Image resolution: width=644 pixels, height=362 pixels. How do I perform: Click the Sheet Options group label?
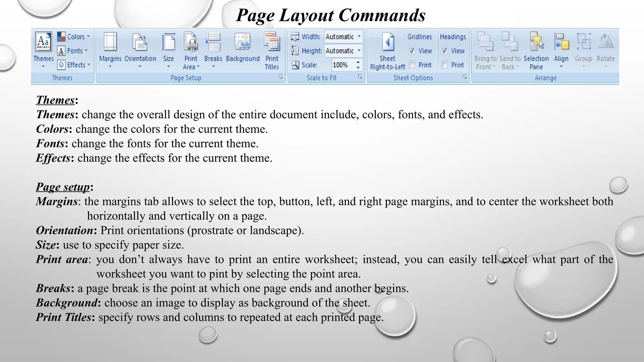pyautogui.click(x=413, y=78)
